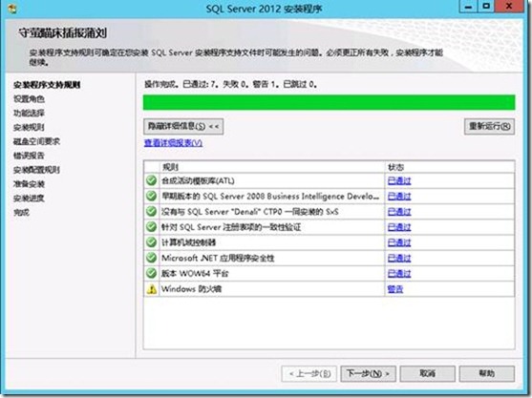Screen dimensions: 532x398
Task: Click green check icon for SQL Server 注册表项 rule
Action: coord(151,227)
